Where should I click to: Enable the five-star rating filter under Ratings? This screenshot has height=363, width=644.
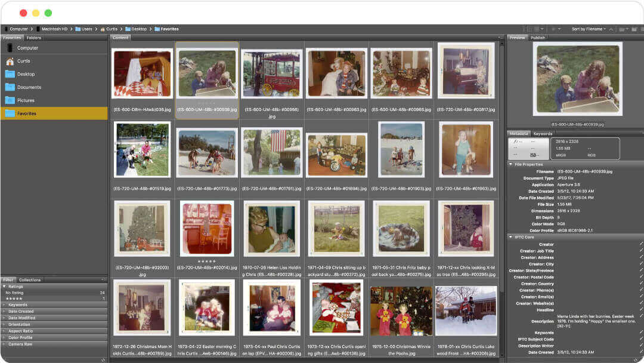(15, 298)
